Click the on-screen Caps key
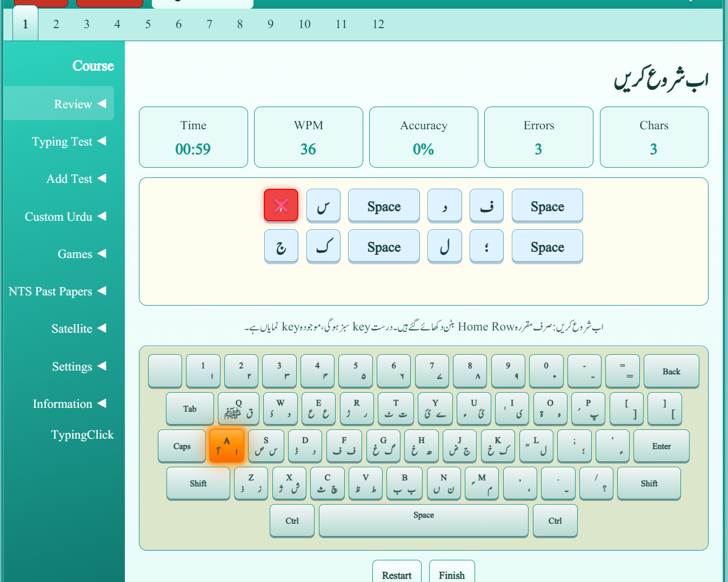The width and height of the screenshot is (728, 582). 182,446
